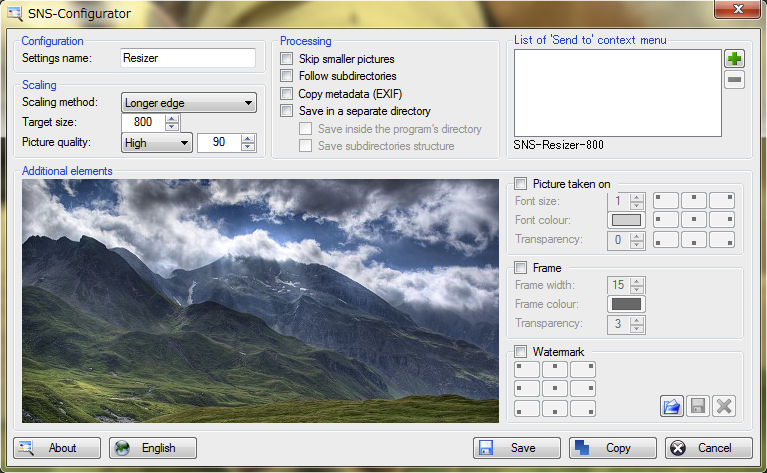
Task: Click the Target size field showing 800
Action: (144, 122)
